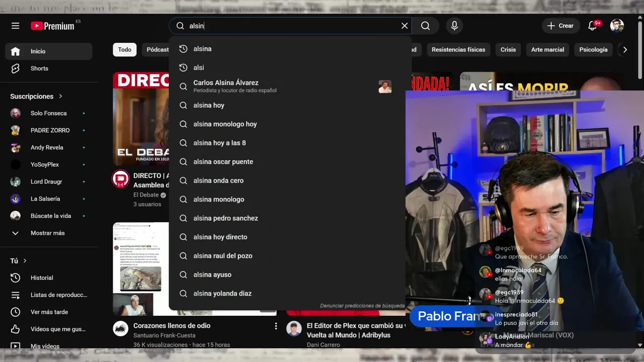Open Dani Carrero channel avatar

[294, 329]
